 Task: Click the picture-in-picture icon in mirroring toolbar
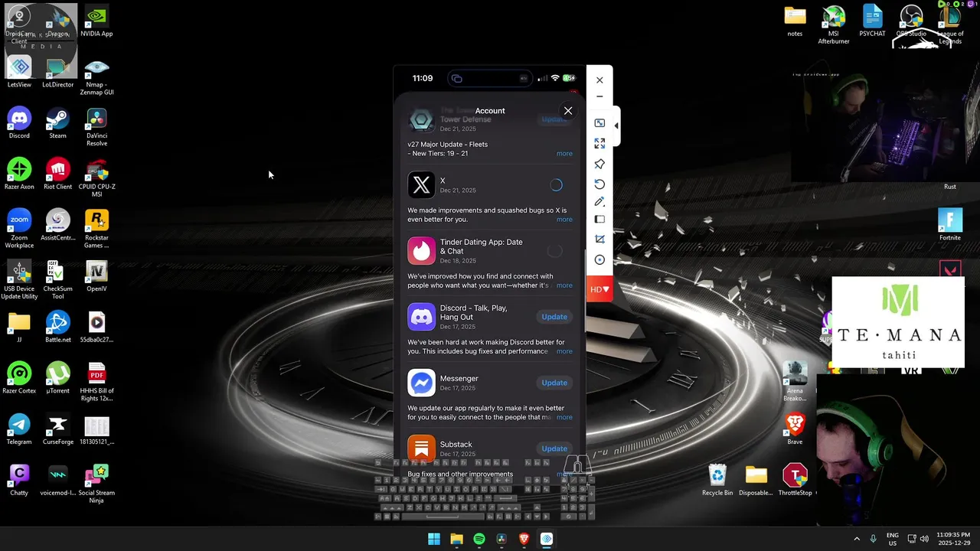pos(599,123)
